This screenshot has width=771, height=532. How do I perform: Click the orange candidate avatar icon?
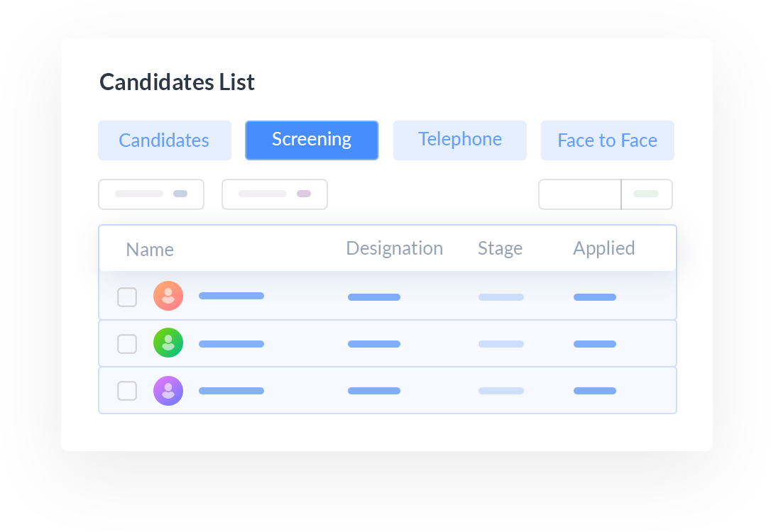click(x=168, y=296)
